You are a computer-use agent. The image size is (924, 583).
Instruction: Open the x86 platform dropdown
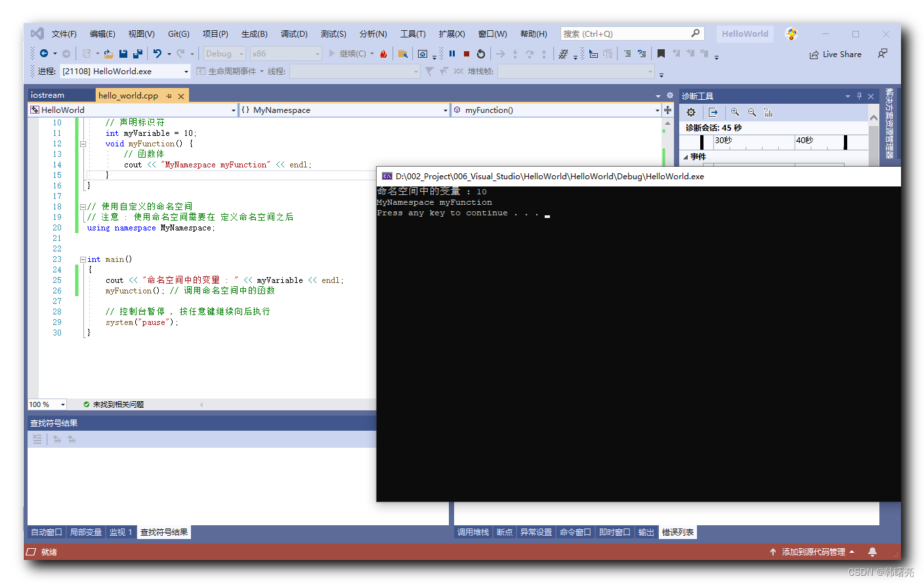[286, 54]
